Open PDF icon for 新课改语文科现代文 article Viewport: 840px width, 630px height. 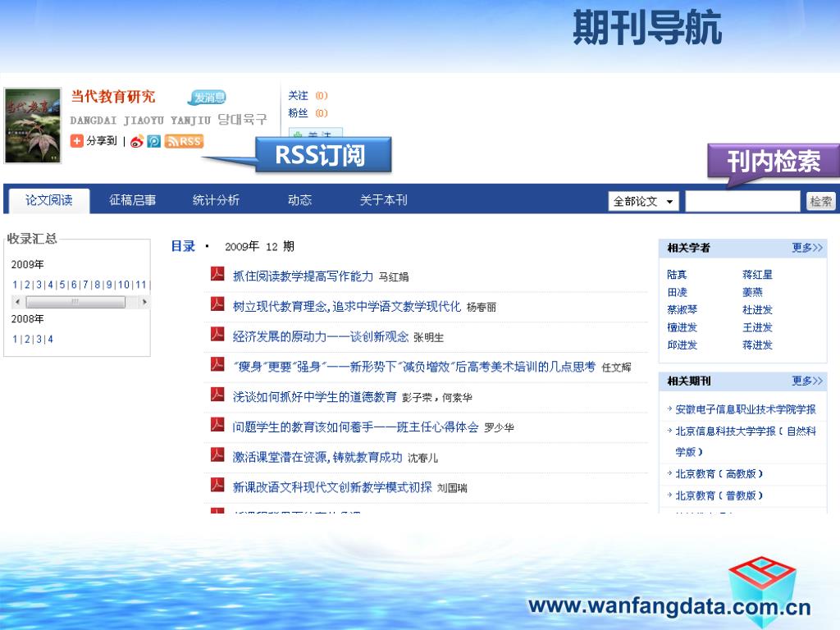tap(217, 485)
